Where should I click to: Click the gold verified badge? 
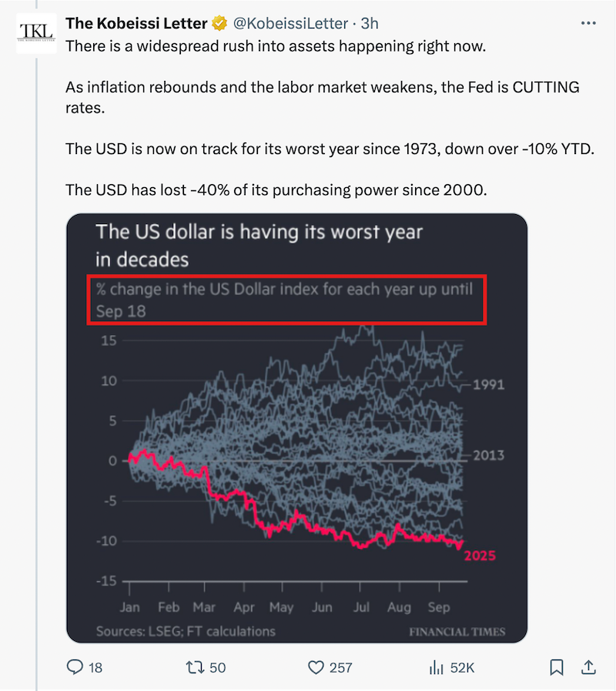pyautogui.click(x=219, y=23)
